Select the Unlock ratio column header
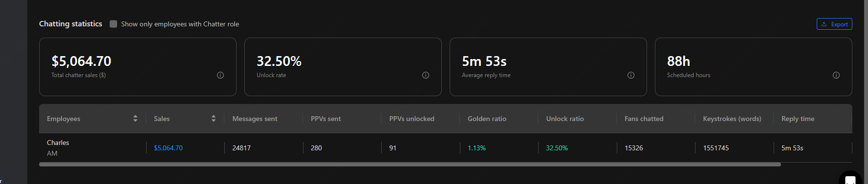Image resolution: width=868 pixels, height=184 pixels. click(x=565, y=119)
